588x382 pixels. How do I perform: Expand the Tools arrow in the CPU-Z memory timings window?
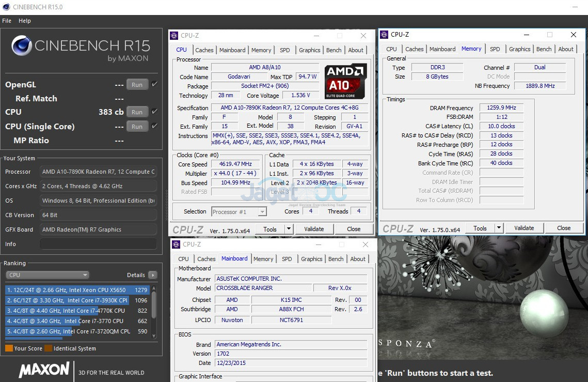[x=498, y=227]
